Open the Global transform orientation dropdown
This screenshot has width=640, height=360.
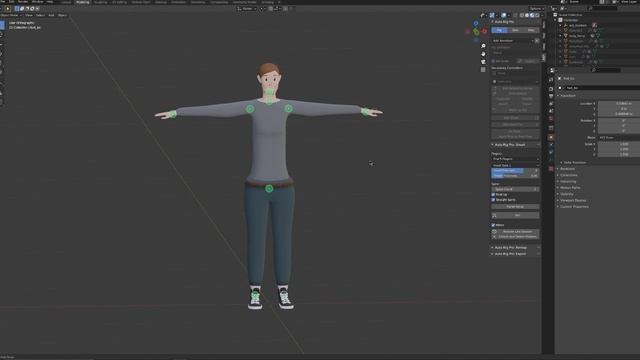(247, 9)
